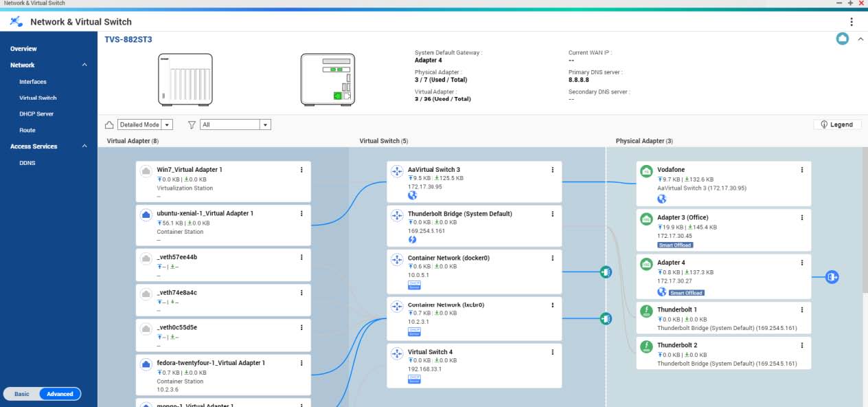
Task: Click the primary DNS value 8.8.8.8
Action: tap(578, 80)
